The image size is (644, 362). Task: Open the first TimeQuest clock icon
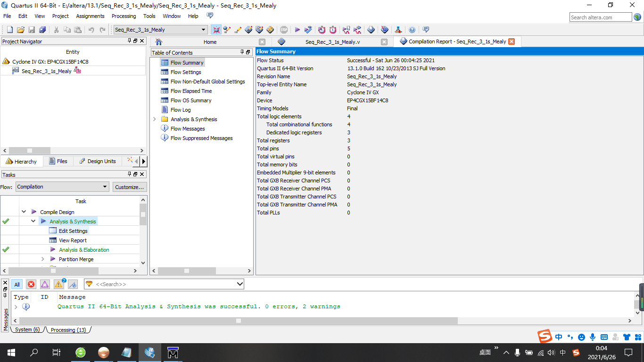pos(322,30)
